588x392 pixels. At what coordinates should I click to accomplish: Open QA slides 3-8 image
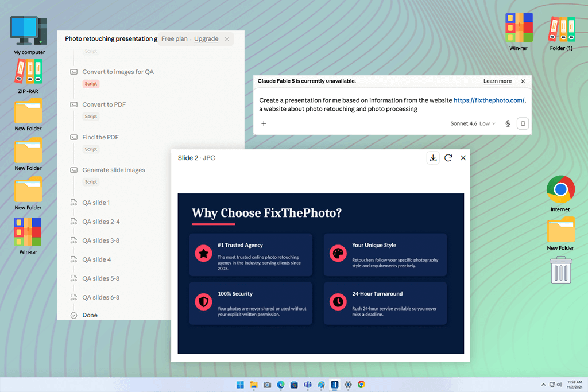pos(101,240)
